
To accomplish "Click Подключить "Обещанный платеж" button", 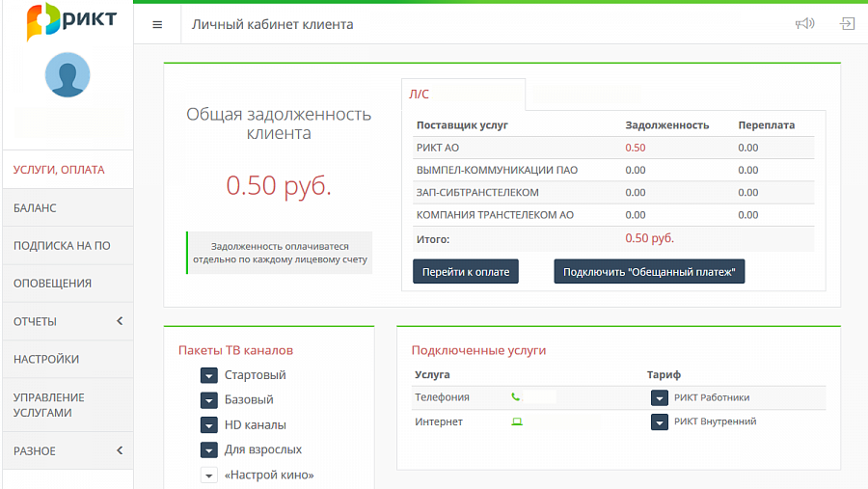I will 649,272.
